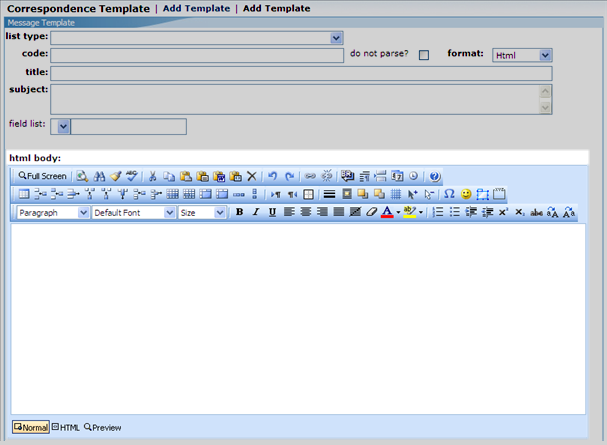This screenshot has height=445, width=607.
Task: Align text right
Action: click(322, 212)
